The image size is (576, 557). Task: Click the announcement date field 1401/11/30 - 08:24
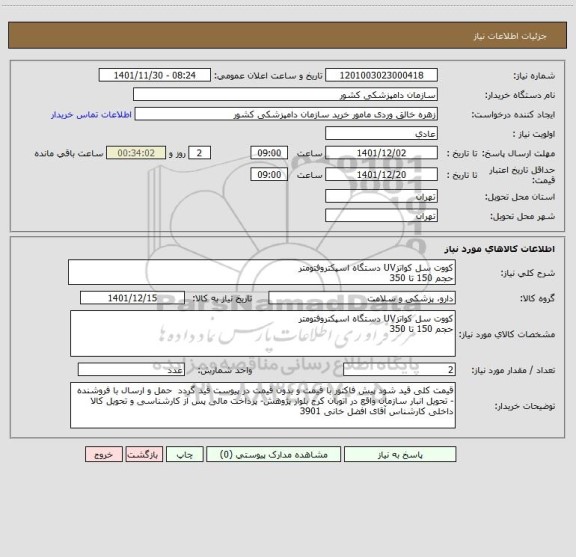(155, 75)
